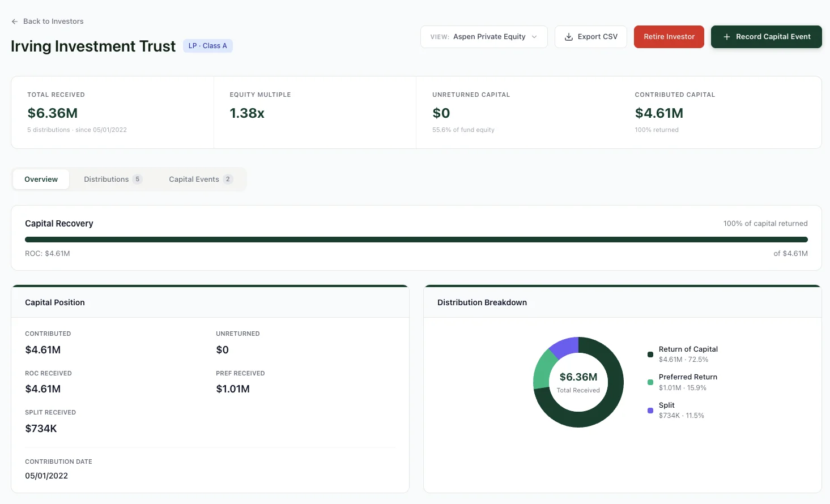The height and width of the screenshot is (504, 830).
Task: Click the Capital Recovery progress bar
Action: click(416, 239)
